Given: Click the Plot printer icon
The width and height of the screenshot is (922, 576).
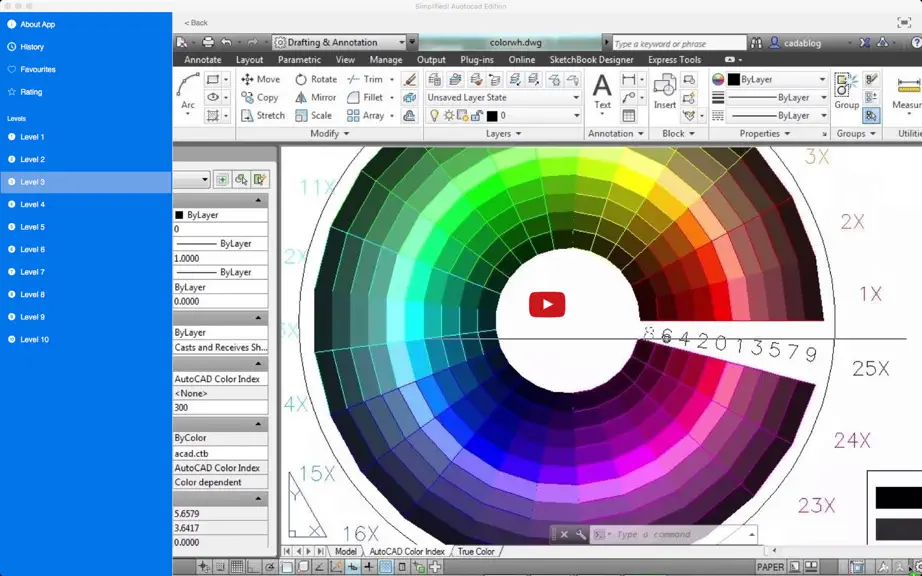Looking at the screenshot, I should pos(208,42).
